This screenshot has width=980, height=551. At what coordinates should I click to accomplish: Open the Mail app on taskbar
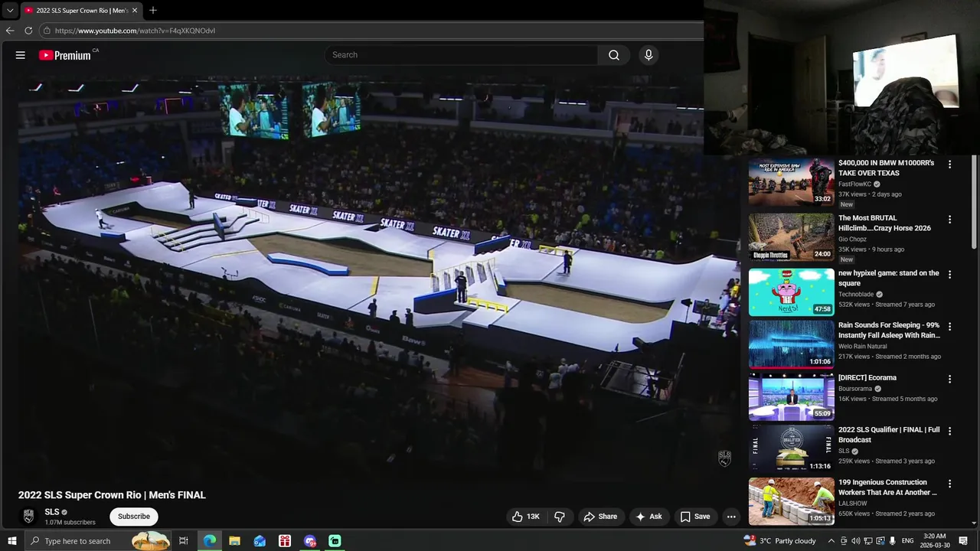coord(260,541)
